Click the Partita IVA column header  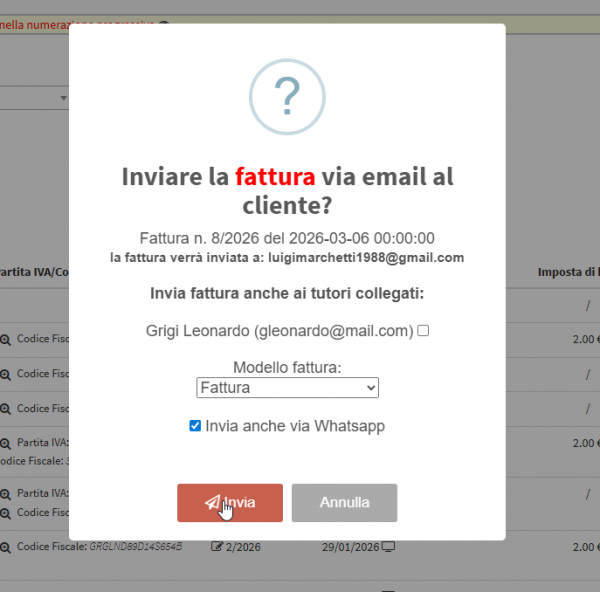[x=34, y=272]
